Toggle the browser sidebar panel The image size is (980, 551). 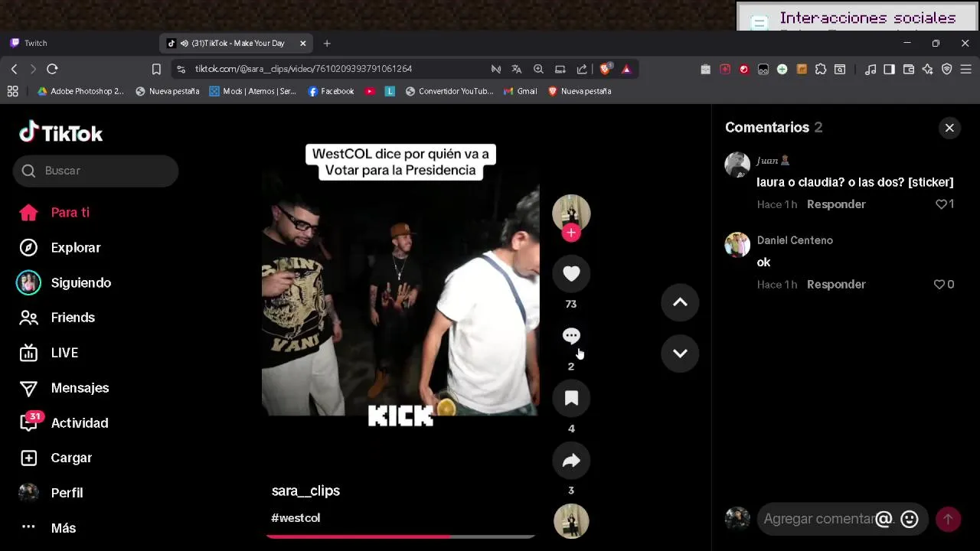[x=889, y=69]
